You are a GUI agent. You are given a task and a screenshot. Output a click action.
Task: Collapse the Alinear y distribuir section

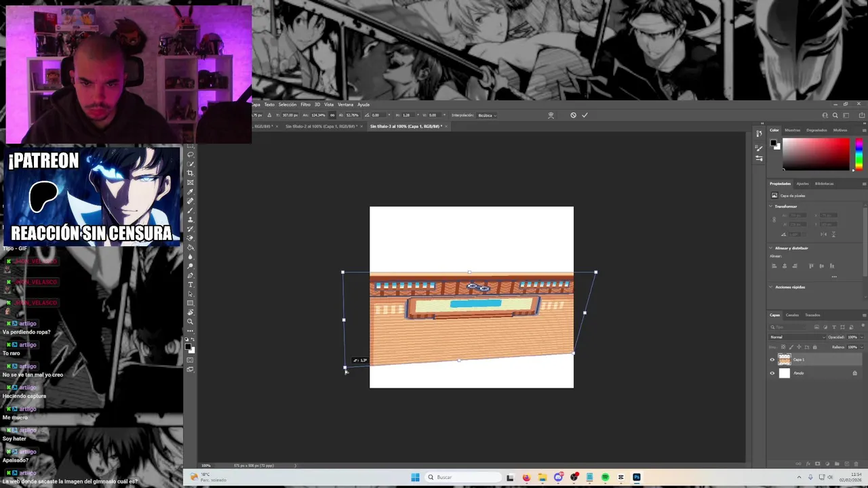pyautogui.click(x=771, y=248)
